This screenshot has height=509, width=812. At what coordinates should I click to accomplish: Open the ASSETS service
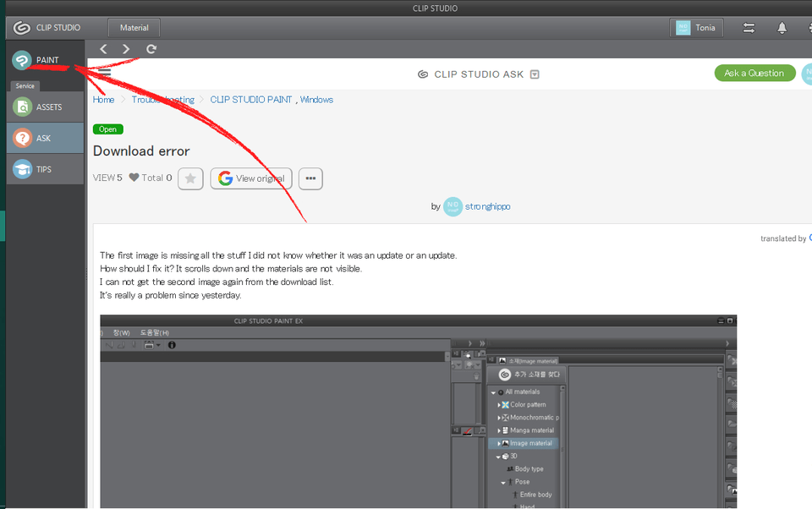coord(45,107)
